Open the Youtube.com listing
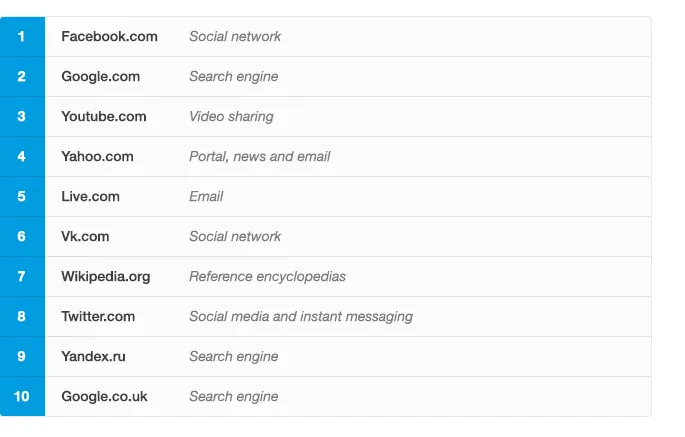Image resolution: width=685 pixels, height=437 pixels. tap(104, 116)
